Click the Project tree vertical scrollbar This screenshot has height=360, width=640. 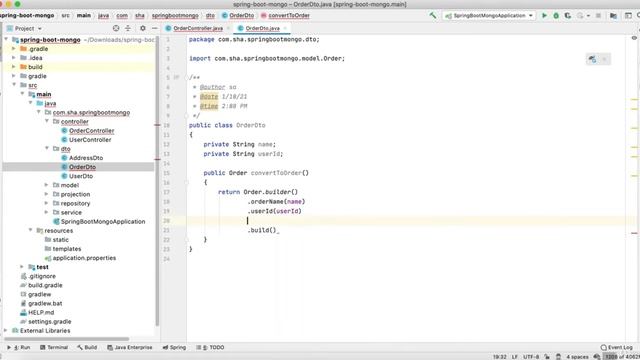pos(158,180)
